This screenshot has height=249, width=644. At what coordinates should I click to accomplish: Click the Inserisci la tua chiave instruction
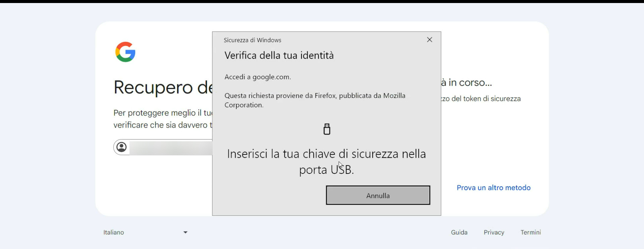[x=326, y=162]
